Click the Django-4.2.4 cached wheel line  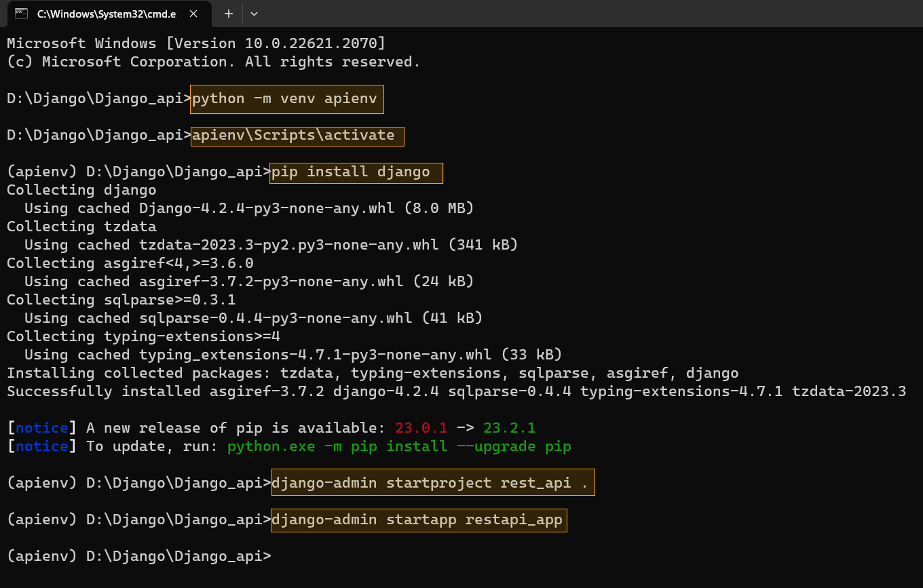pyautogui.click(x=249, y=208)
